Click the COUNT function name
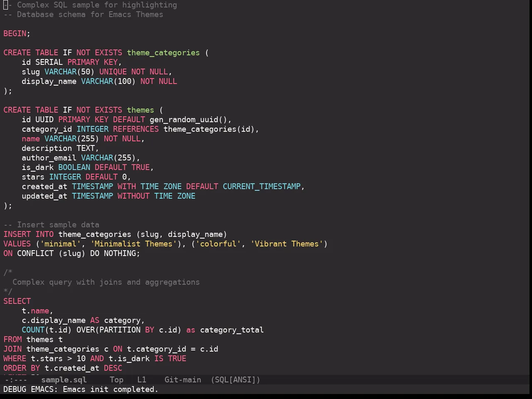The image size is (532, 399). pos(33,330)
